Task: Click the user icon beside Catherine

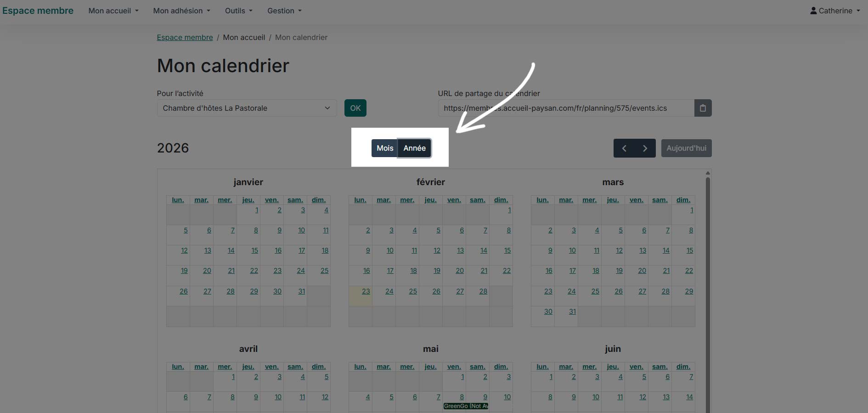Action: tap(813, 11)
